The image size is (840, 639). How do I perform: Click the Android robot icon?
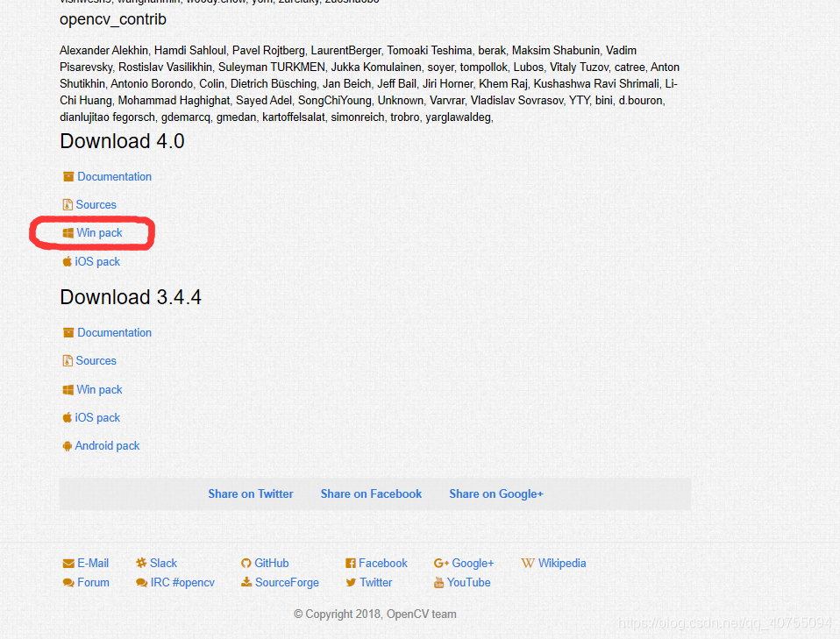coord(67,445)
